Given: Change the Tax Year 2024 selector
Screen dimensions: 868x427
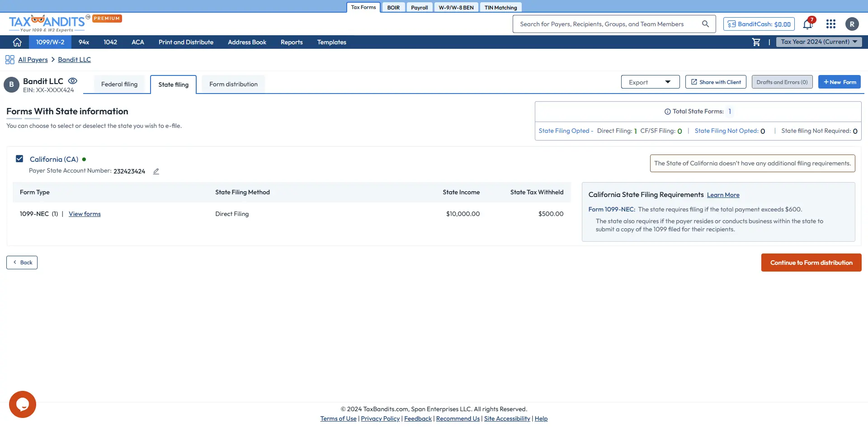Looking at the screenshot, I should pos(819,42).
